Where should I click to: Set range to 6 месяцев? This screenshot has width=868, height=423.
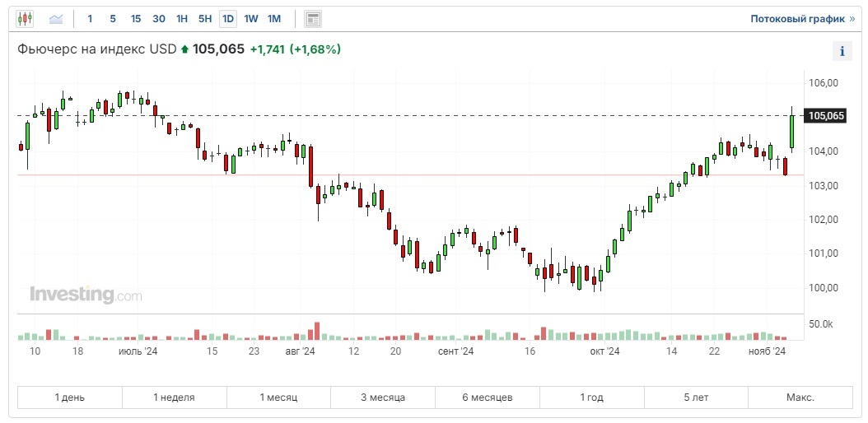[488, 397]
